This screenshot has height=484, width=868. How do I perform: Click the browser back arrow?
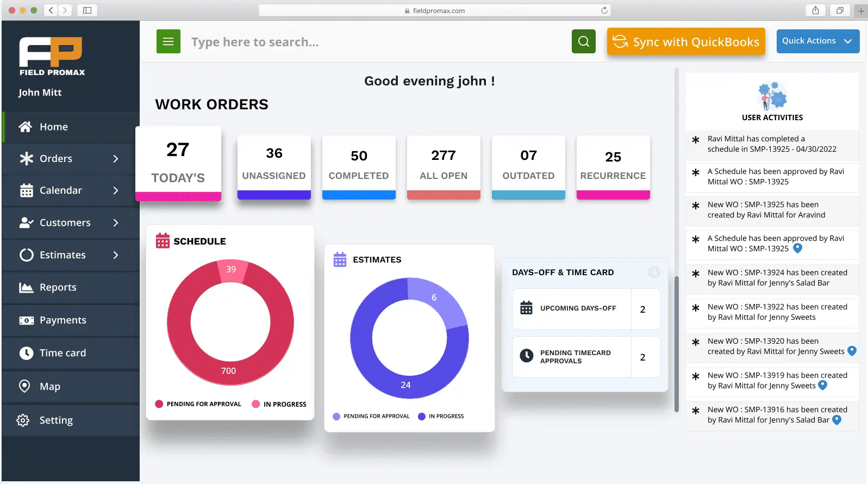click(x=51, y=10)
